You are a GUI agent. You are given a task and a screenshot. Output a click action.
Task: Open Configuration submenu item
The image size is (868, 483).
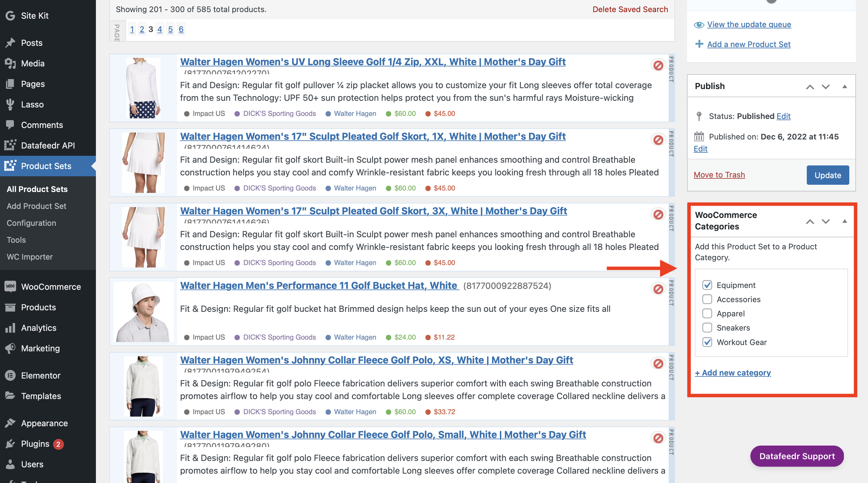[x=31, y=222]
